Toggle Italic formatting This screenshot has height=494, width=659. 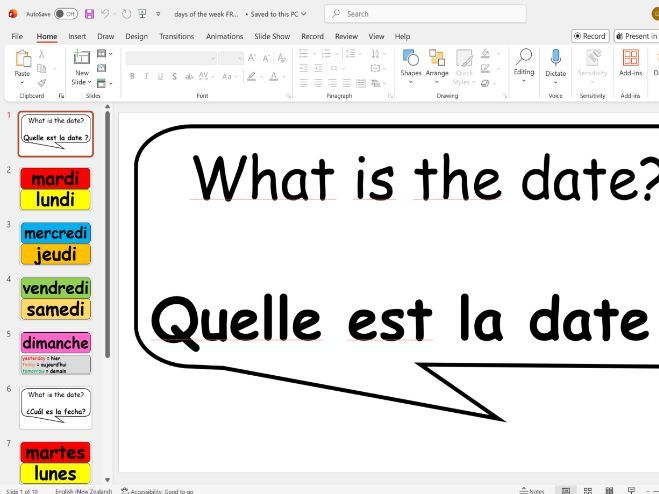tap(146, 76)
